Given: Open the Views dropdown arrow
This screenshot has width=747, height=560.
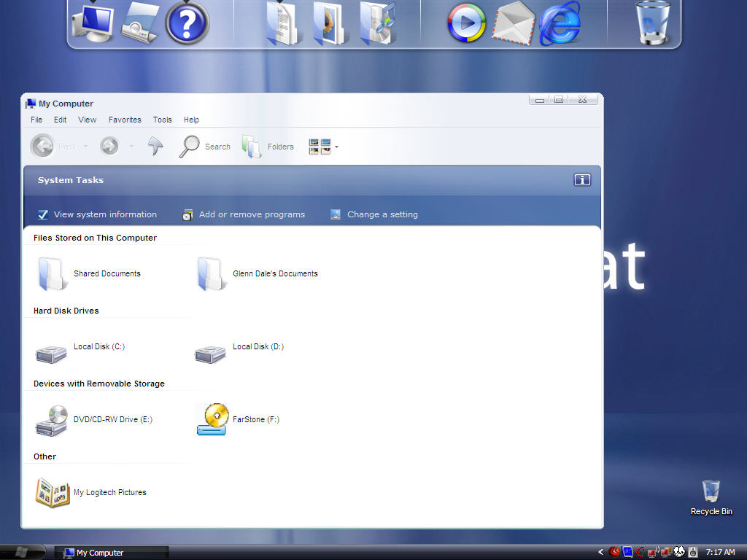Looking at the screenshot, I should [336, 147].
